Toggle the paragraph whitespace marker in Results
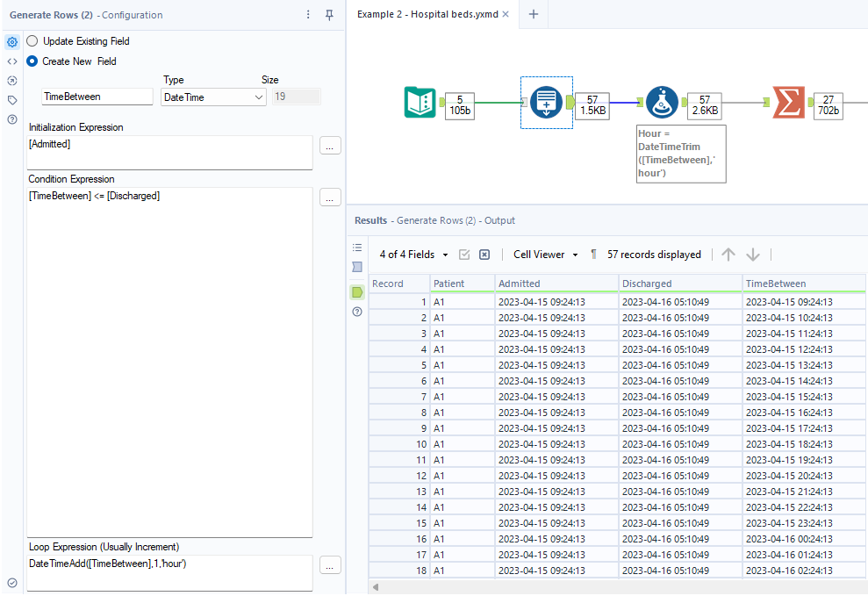Viewport: 868px width, 596px height. click(593, 255)
